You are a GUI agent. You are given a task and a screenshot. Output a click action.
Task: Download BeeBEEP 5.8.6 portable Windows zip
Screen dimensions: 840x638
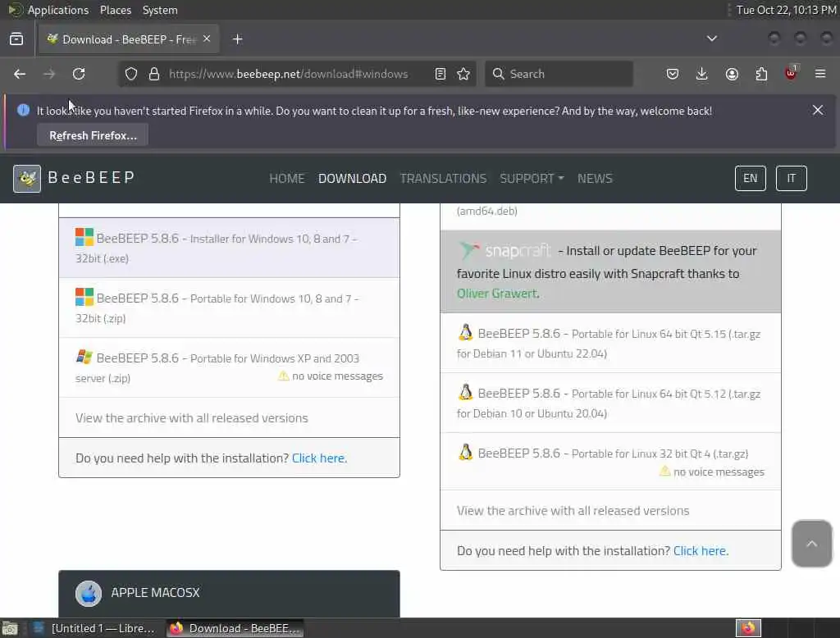pos(230,308)
